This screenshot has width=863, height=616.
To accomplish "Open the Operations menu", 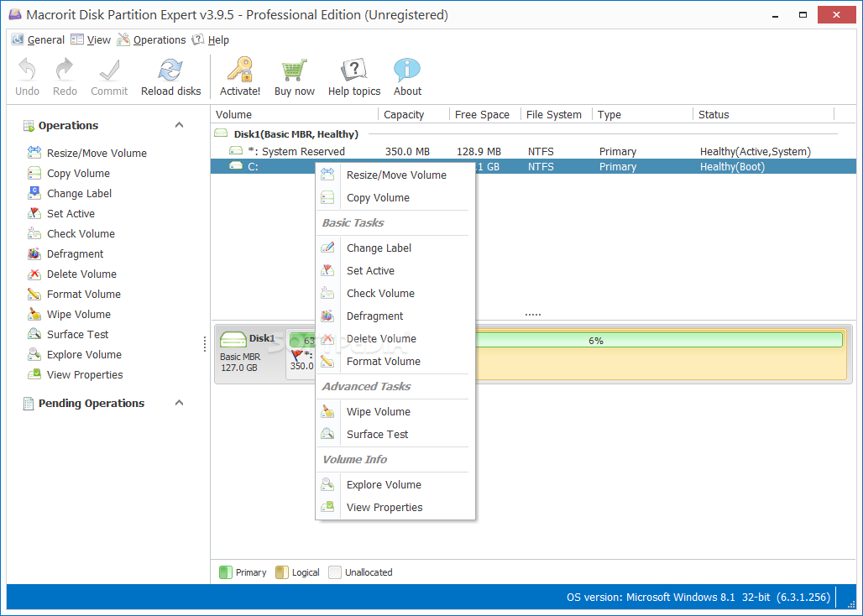I will click(151, 39).
